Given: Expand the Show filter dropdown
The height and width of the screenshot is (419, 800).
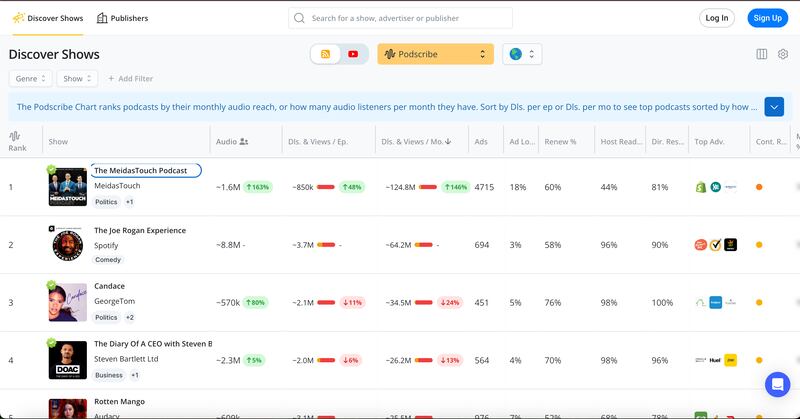Looking at the screenshot, I should (78, 78).
